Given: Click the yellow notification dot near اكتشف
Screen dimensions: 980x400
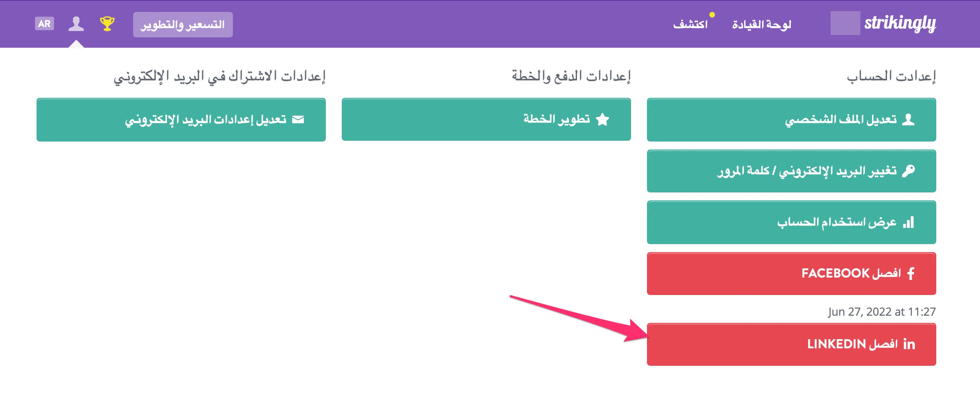Looking at the screenshot, I should [712, 15].
